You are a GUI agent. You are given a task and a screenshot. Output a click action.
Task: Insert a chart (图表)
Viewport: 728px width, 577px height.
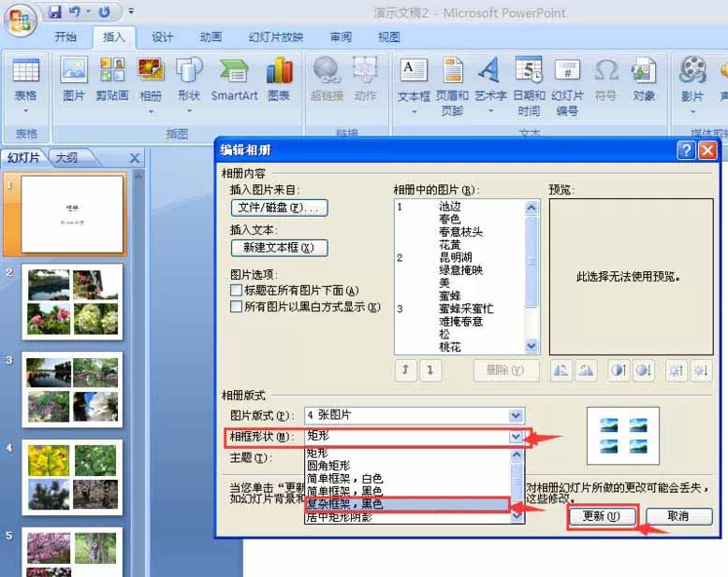click(279, 79)
